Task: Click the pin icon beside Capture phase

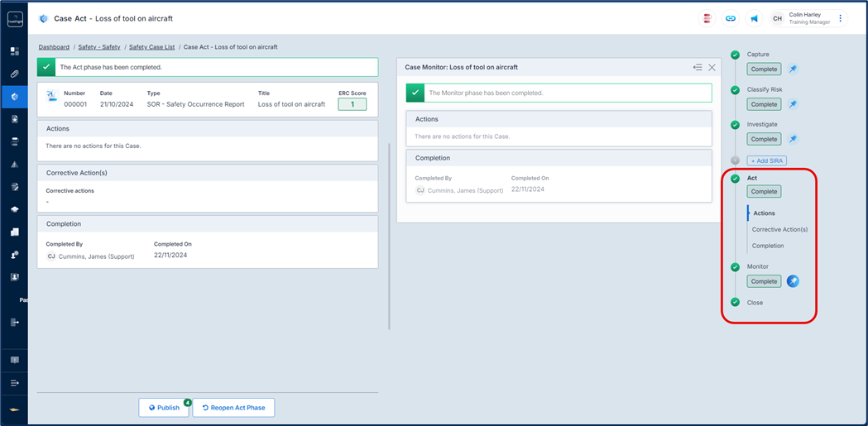Action: (793, 69)
